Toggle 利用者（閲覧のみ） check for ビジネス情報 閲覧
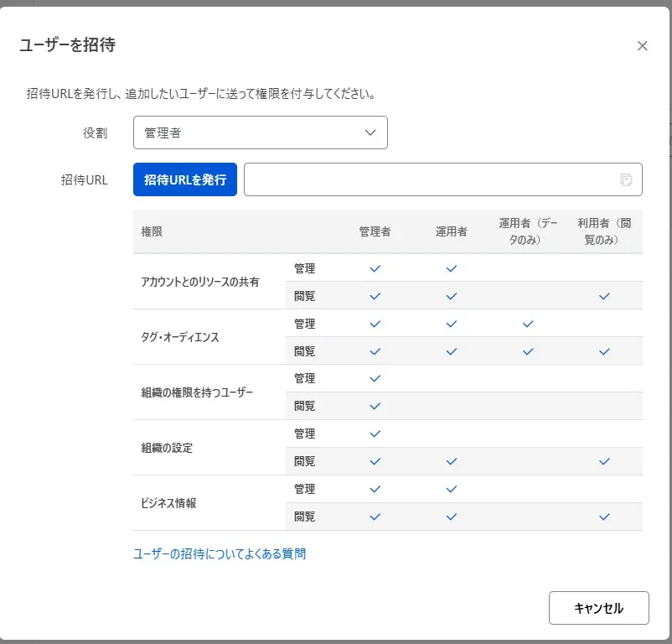672x644 pixels. coord(603,517)
